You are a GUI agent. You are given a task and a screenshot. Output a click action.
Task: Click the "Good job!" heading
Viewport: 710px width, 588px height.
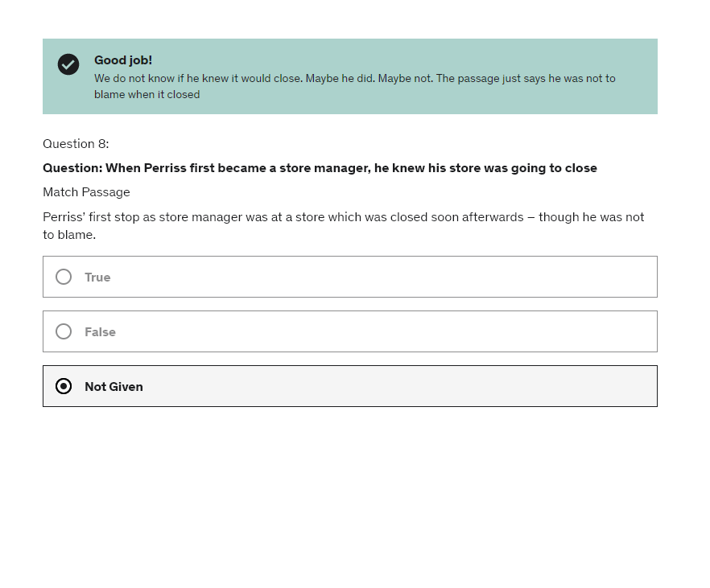(123, 60)
